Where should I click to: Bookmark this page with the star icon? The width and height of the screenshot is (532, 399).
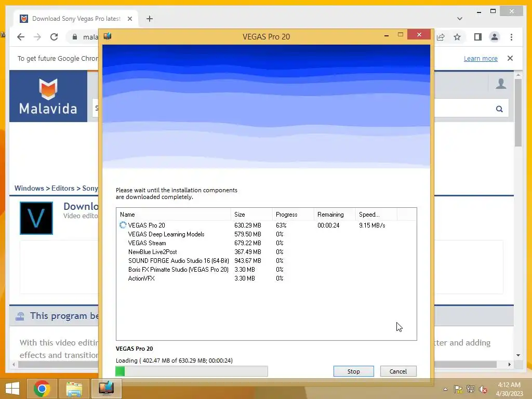click(457, 37)
